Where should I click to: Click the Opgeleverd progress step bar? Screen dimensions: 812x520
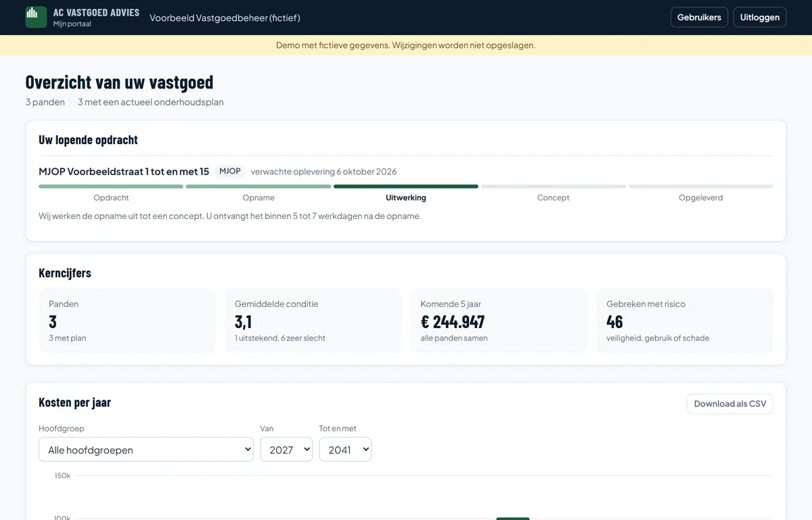pyautogui.click(x=701, y=186)
